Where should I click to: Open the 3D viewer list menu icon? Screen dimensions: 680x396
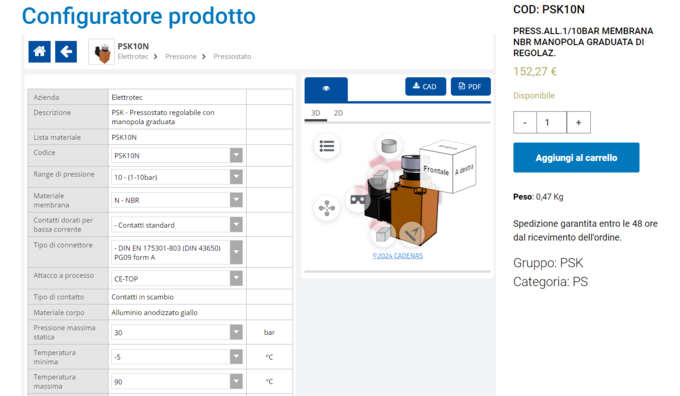327,146
